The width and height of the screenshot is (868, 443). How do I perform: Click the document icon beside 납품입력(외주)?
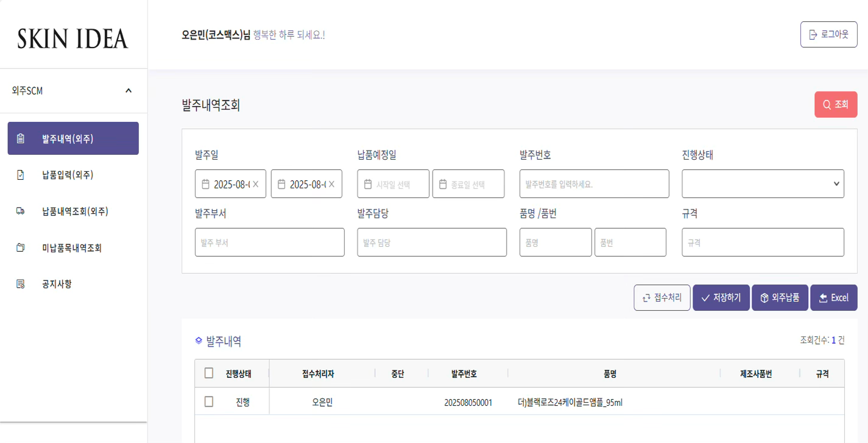pyautogui.click(x=21, y=175)
